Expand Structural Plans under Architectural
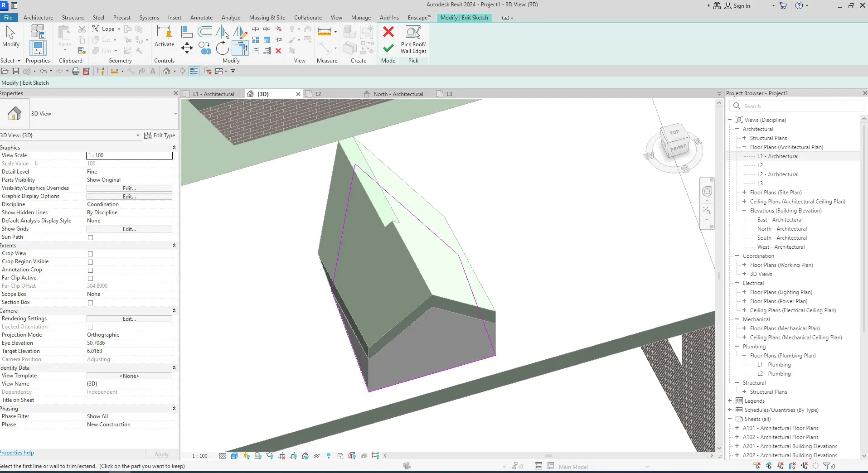 click(744, 138)
